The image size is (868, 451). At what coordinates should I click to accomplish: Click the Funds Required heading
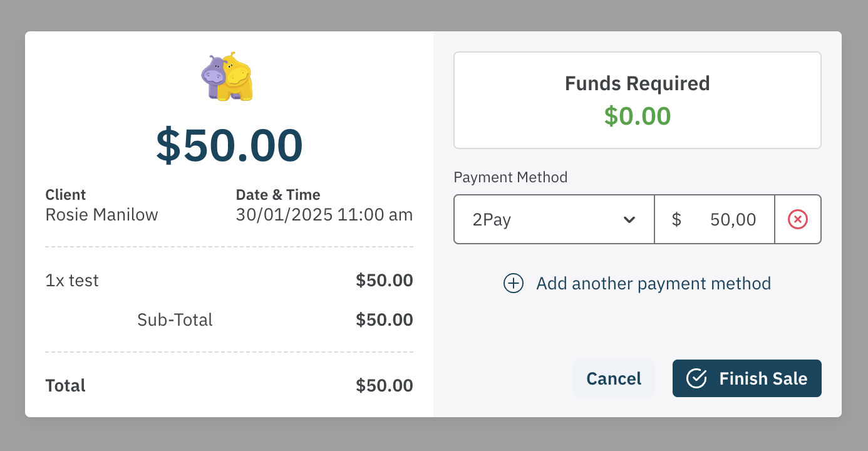coord(637,83)
